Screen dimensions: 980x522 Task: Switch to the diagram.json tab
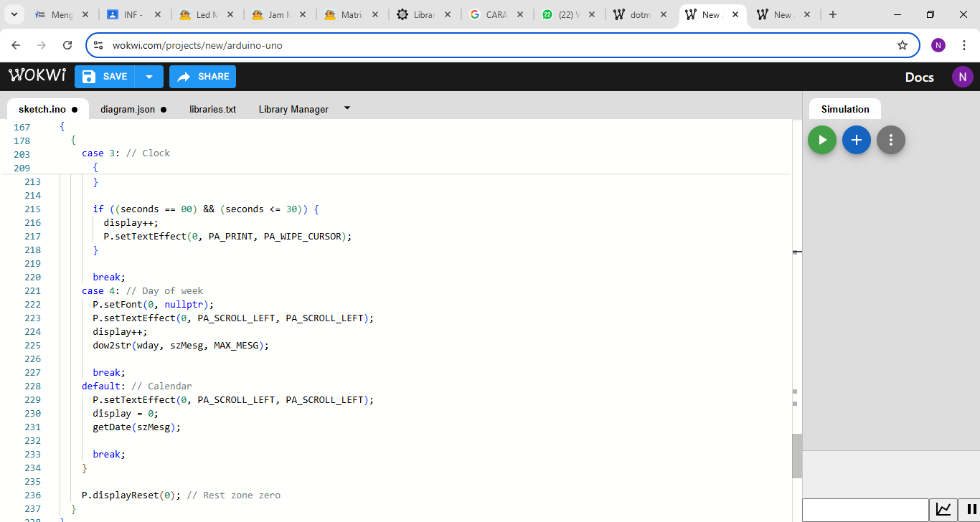[x=133, y=109]
